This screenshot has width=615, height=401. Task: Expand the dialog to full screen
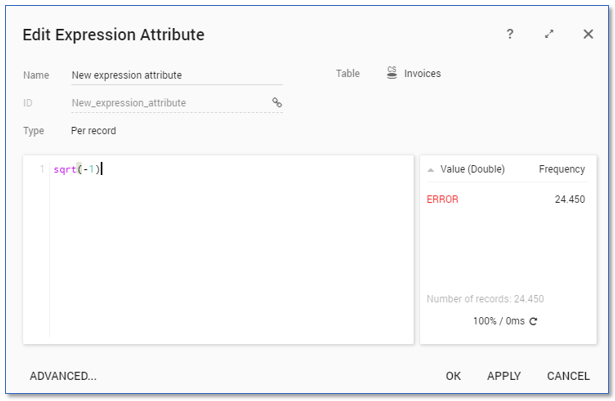(549, 34)
